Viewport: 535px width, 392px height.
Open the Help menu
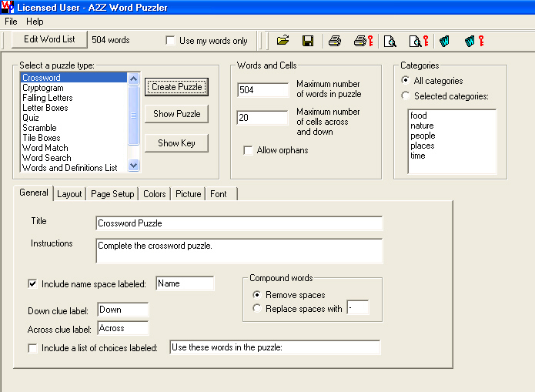pos(35,22)
